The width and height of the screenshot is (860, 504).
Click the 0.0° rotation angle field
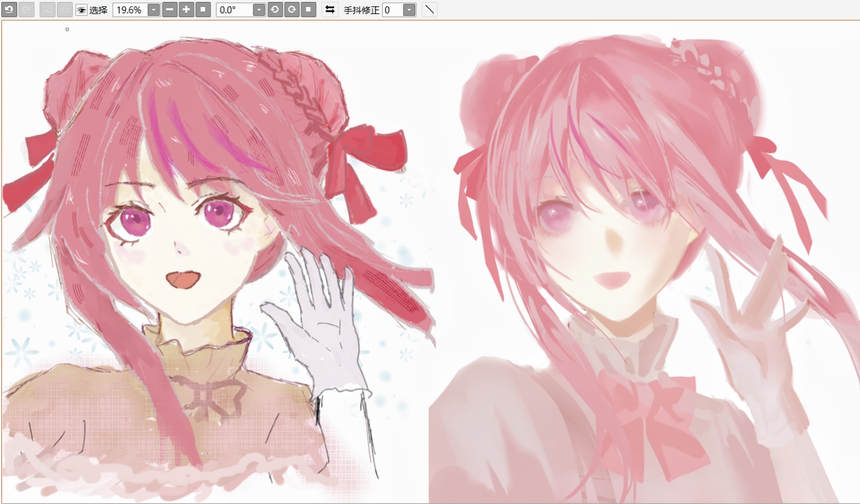pos(234,10)
